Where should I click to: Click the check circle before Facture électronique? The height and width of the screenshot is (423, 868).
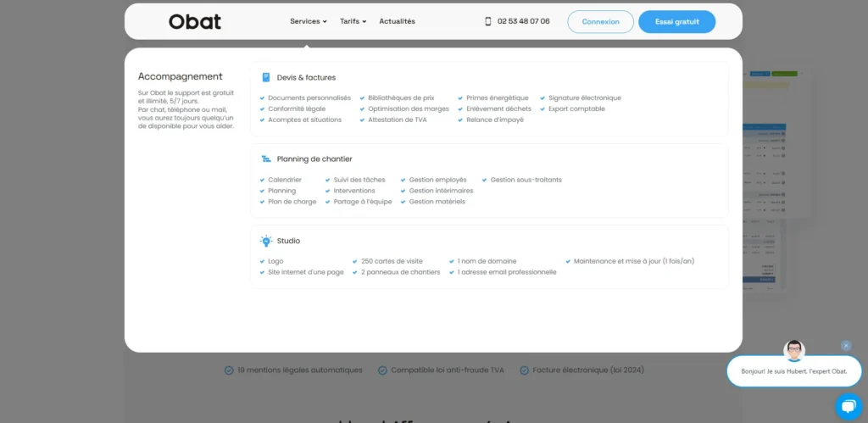tap(524, 370)
